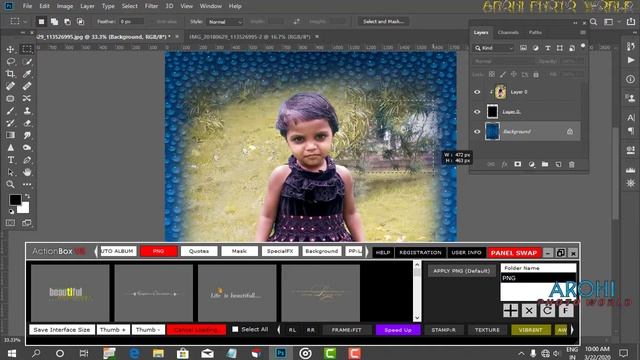Choose Subtract from selection mode

67,22
